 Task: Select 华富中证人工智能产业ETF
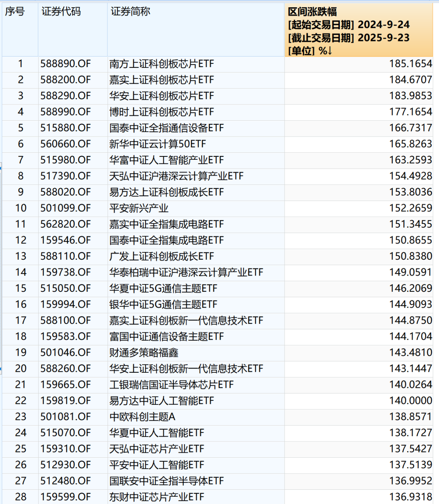[x=167, y=160]
